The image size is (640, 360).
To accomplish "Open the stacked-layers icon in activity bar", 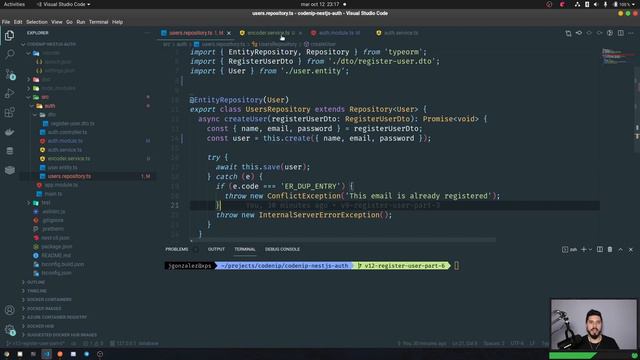I will click(x=9, y=170).
